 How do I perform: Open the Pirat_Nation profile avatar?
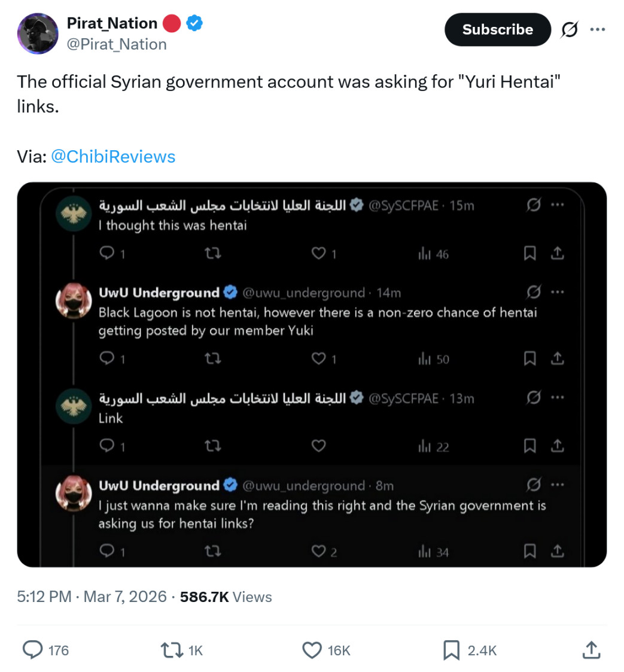pyautogui.click(x=38, y=34)
